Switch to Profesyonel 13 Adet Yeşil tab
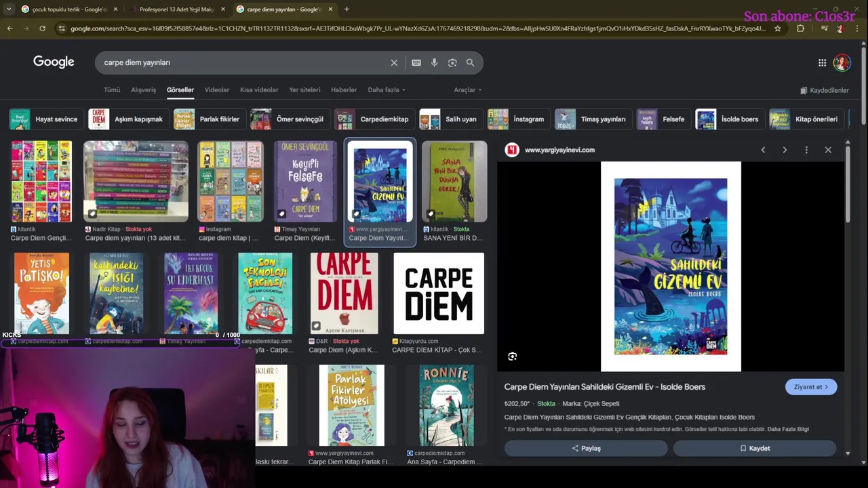The width and height of the screenshot is (868, 488). (176, 9)
